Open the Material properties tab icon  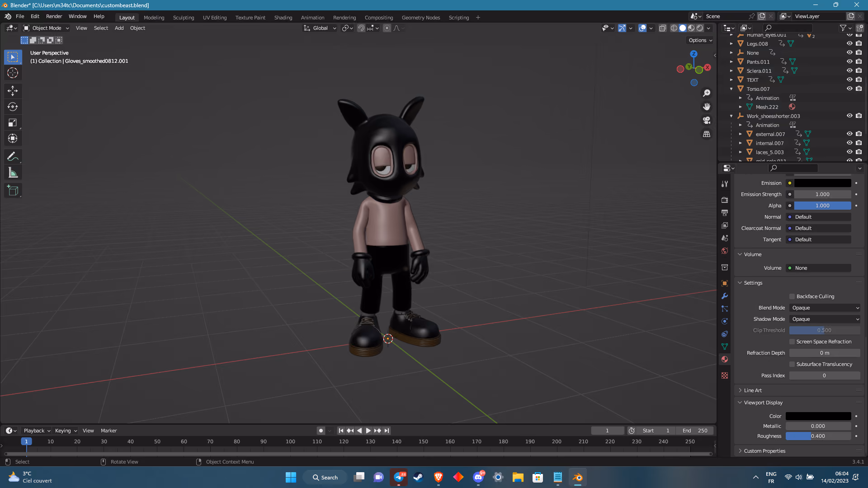click(725, 359)
